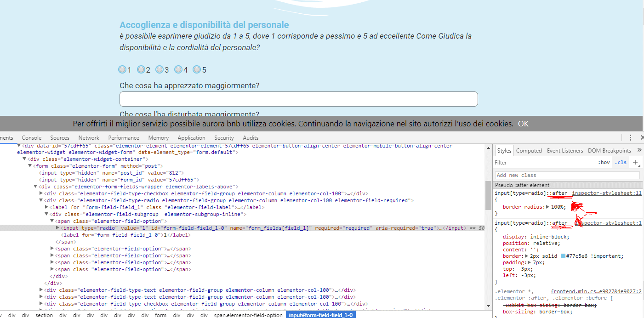Collapse the div data-id="57cdff65" node
This screenshot has height=318, width=644.
(19, 146)
